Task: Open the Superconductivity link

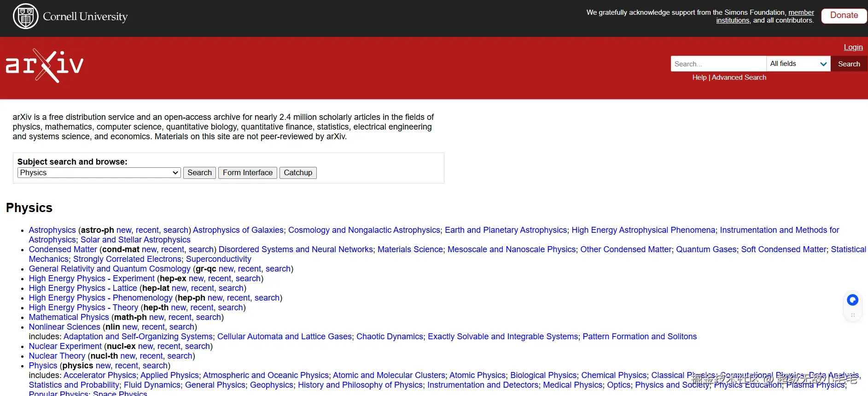Action: tap(219, 259)
